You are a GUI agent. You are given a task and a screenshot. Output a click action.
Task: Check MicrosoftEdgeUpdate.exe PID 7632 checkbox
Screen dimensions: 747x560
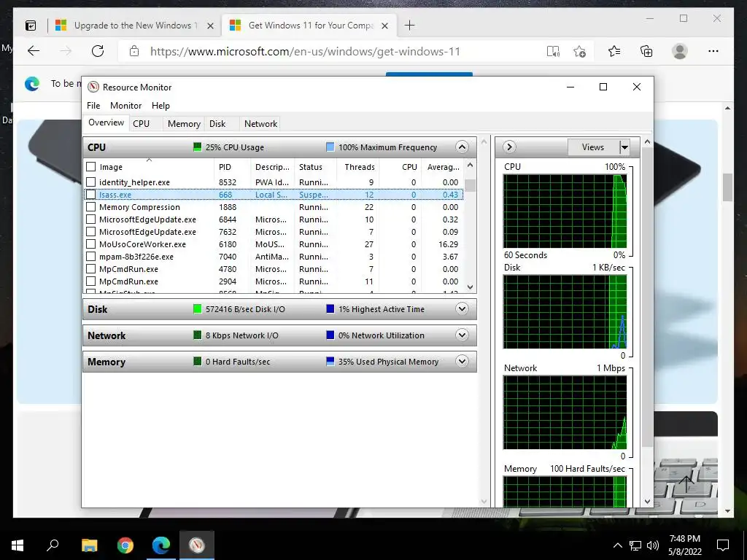coord(91,232)
